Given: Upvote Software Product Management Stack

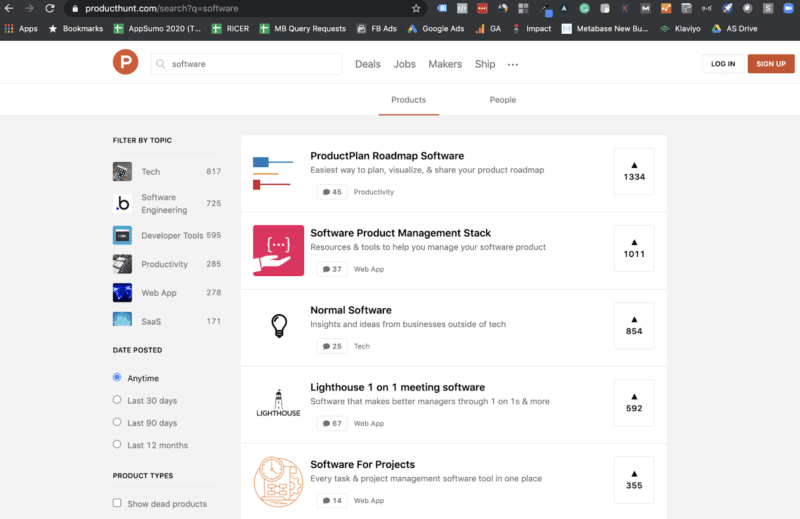Looking at the screenshot, I should click(x=634, y=249).
